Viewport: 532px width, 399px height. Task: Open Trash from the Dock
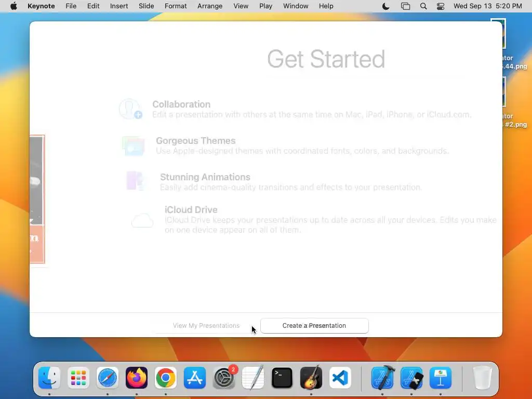pyautogui.click(x=482, y=378)
